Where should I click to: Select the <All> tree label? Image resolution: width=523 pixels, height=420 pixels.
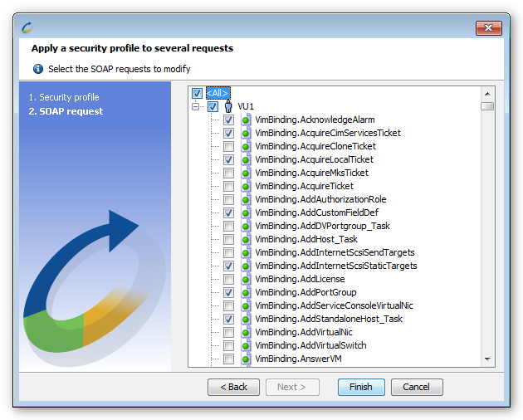coord(218,93)
